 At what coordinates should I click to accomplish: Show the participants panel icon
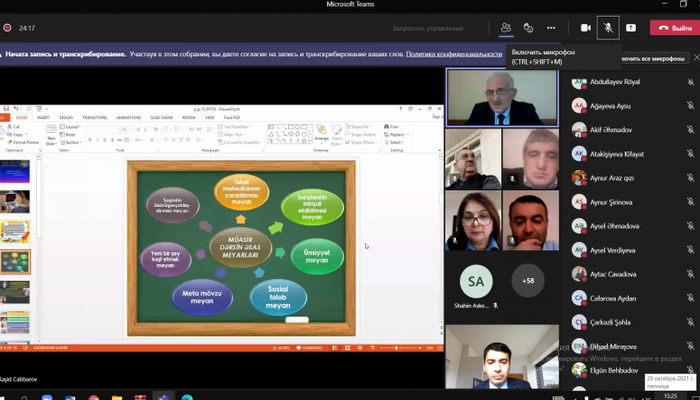click(x=506, y=28)
